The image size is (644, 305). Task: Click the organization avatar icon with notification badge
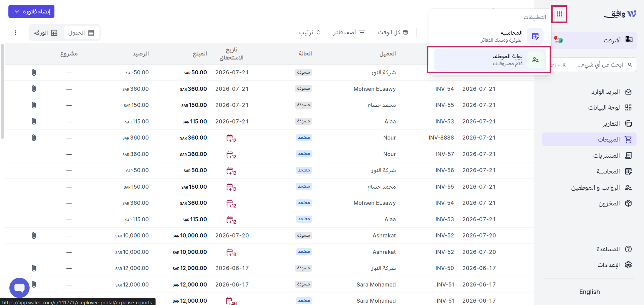tap(559, 40)
